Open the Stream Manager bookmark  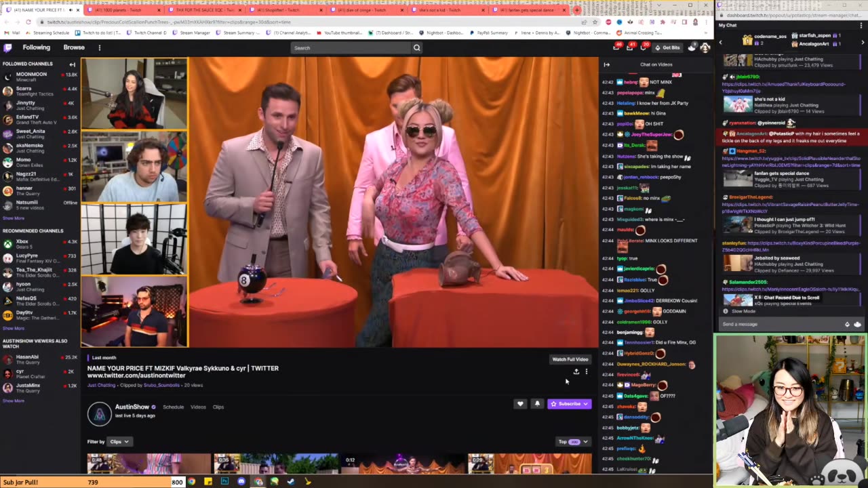191,33
